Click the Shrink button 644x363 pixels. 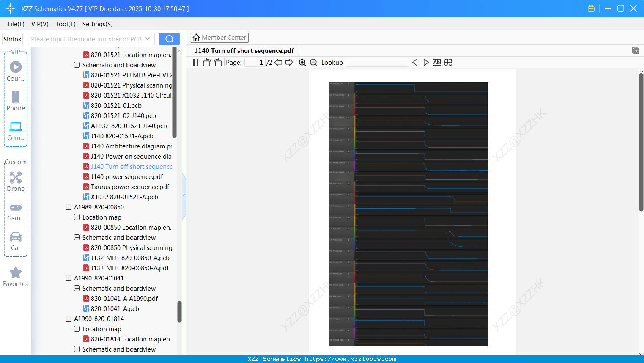point(12,39)
